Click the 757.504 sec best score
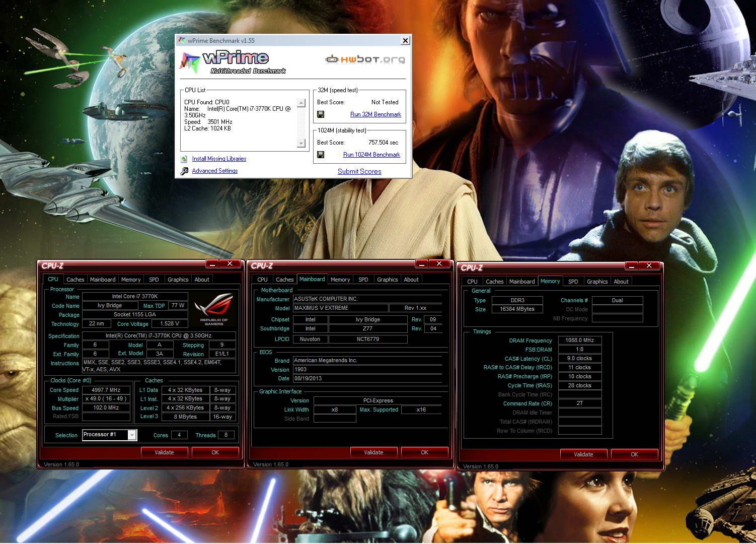 click(384, 143)
